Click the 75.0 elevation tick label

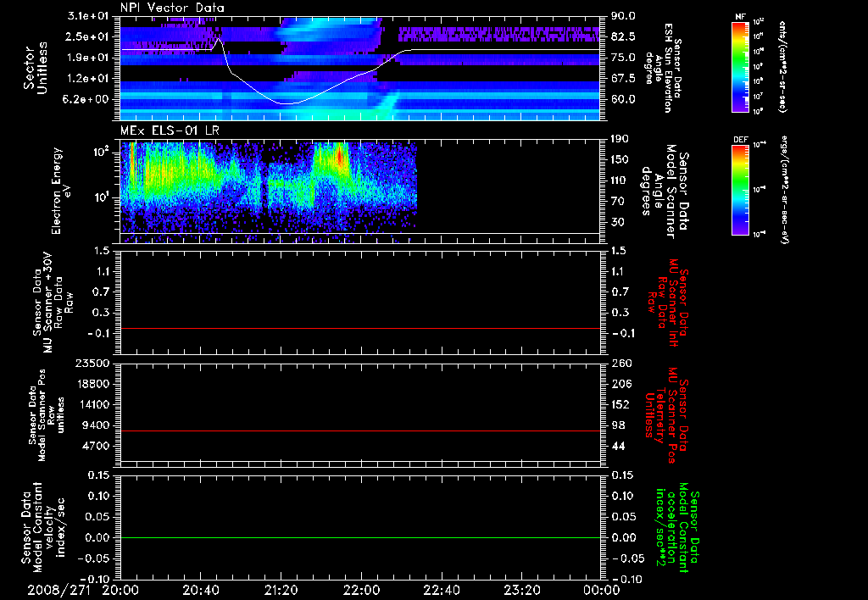[x=623, y=58]
